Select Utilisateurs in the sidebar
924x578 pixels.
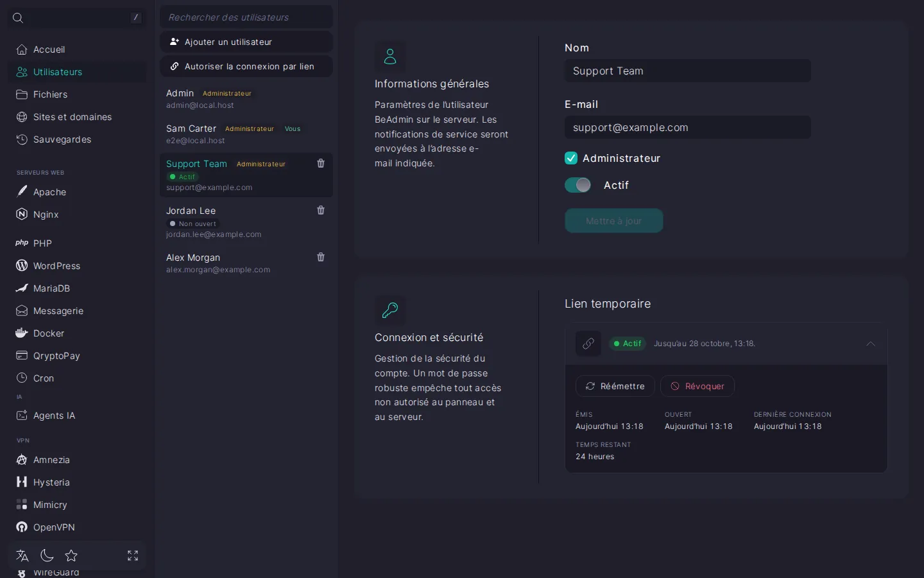(77, 72)
